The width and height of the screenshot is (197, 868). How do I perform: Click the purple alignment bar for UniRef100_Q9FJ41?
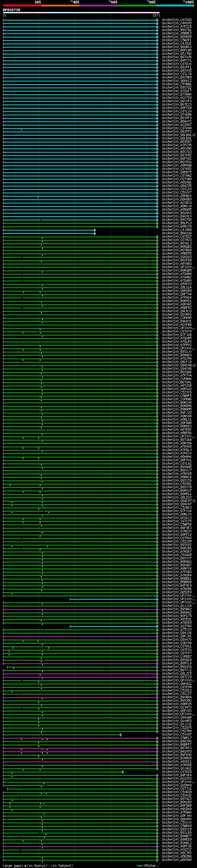click(x=80, y=636)
